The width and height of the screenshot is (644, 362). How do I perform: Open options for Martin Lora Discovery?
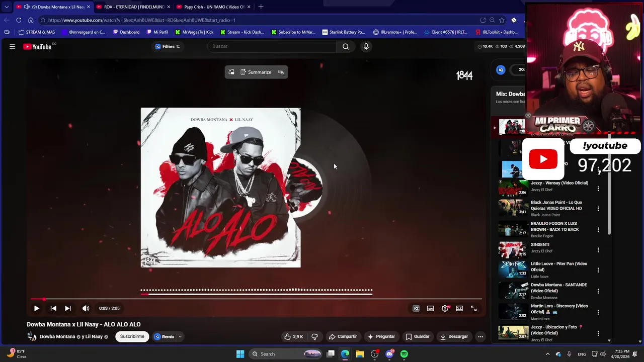click(x=598, y=312)
